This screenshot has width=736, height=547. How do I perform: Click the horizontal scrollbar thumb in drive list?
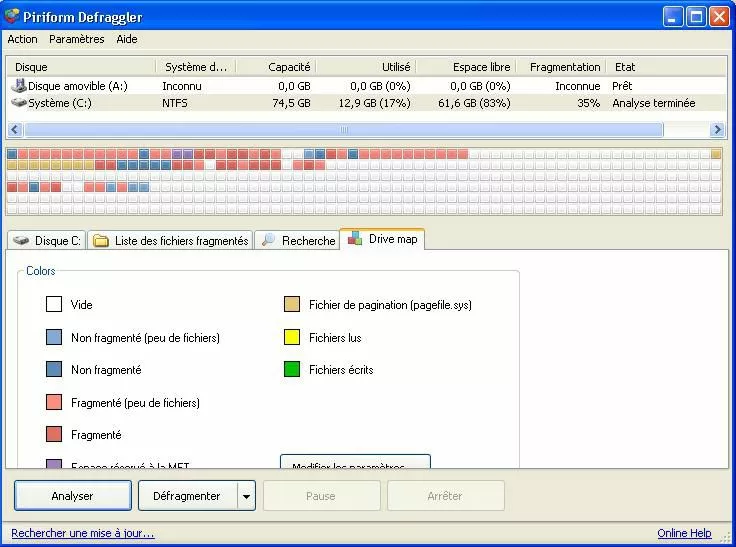point(344,129)
